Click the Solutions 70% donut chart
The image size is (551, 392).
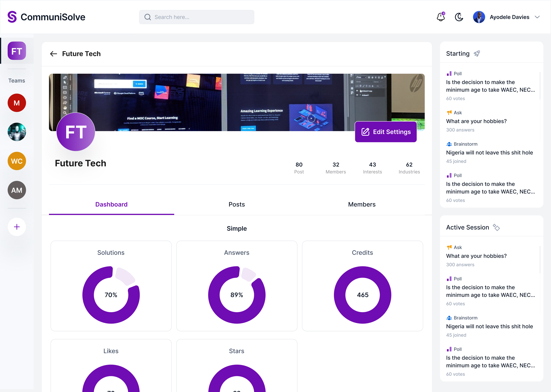[x=111, y=295]
